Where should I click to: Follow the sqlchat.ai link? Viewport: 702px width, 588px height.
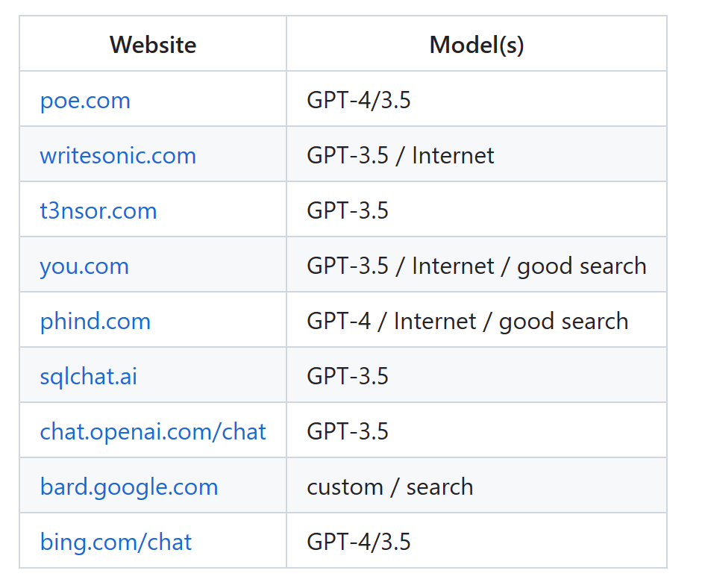[x=89, y=377]
